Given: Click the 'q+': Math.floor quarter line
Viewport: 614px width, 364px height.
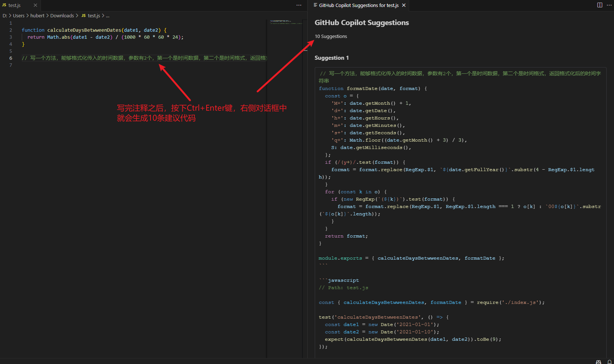Looking at the screenshot, I should pos(399,140).
